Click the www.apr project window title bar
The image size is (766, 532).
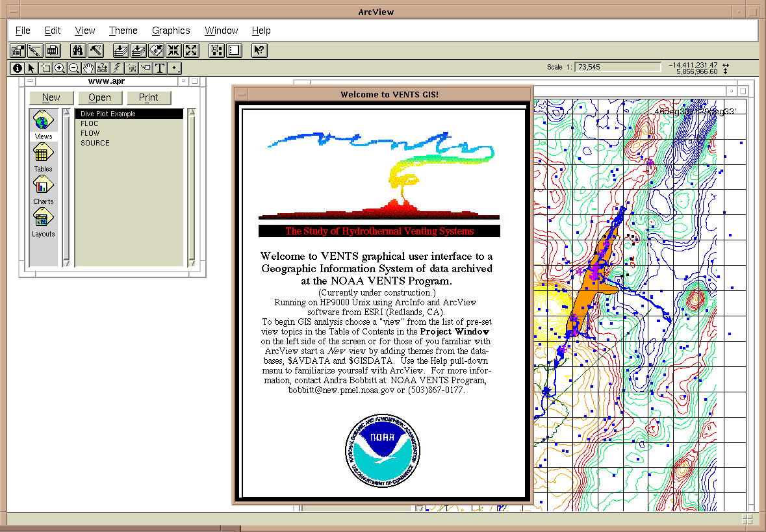[107, 81]
